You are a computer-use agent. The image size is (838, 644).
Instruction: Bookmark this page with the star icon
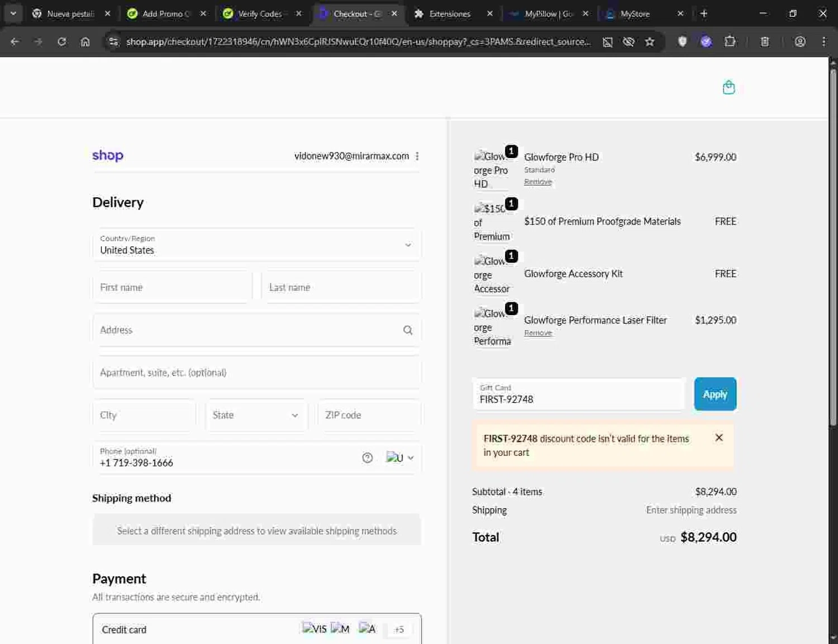650,42
